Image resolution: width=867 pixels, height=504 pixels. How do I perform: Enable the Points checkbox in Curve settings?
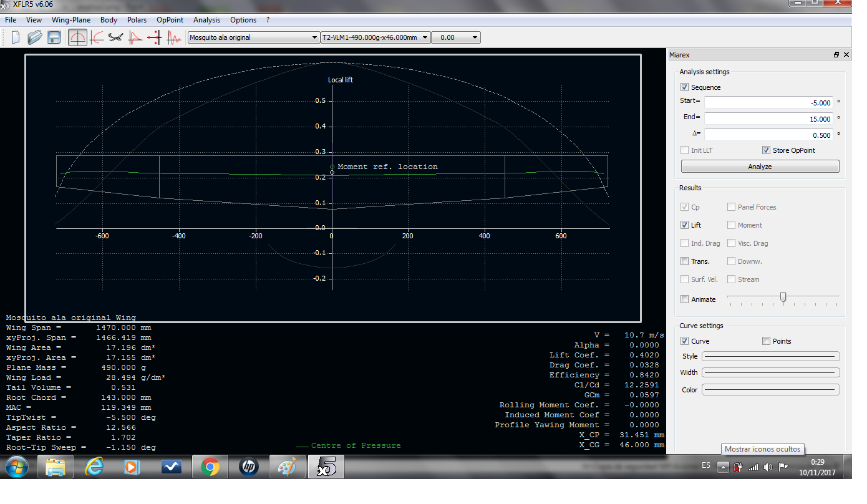[766, 341]
